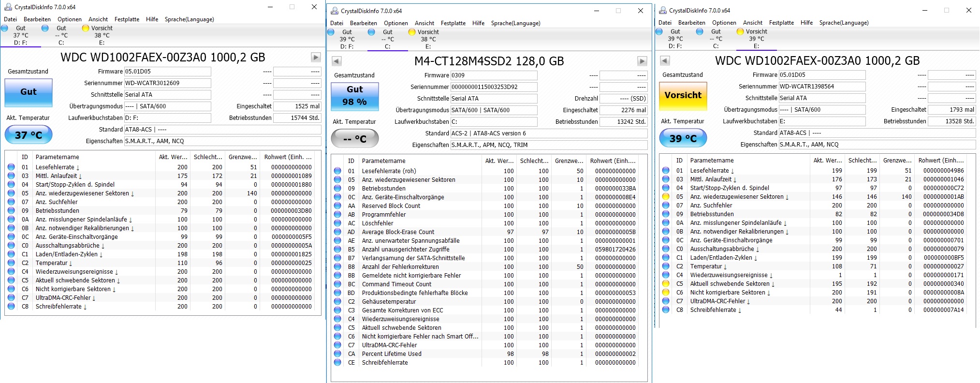Screen dimensions: 980x383
Task: Click M4-CT128M4SSD2 128,0 GB disk title
Action: (x=489, y=61)
